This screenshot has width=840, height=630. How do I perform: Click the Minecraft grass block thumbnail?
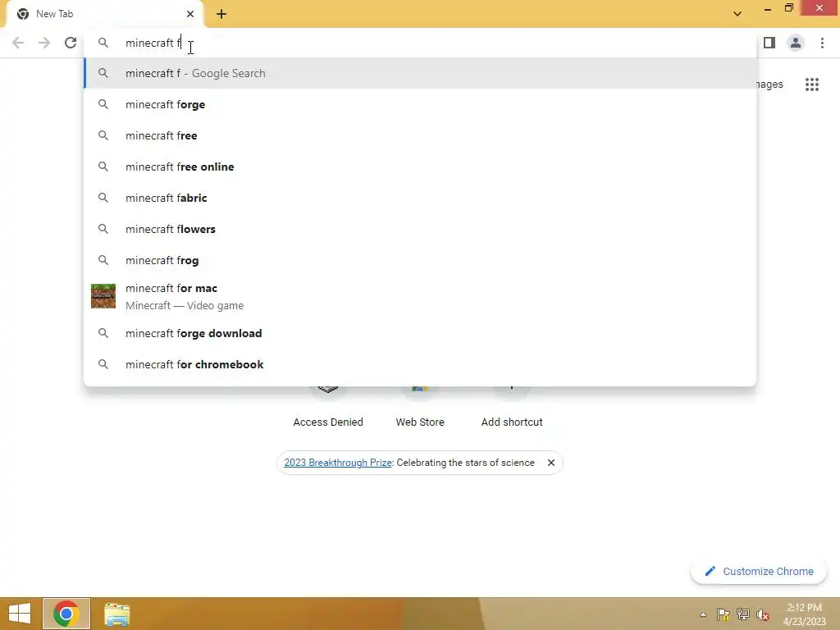[x=103, y=296]
